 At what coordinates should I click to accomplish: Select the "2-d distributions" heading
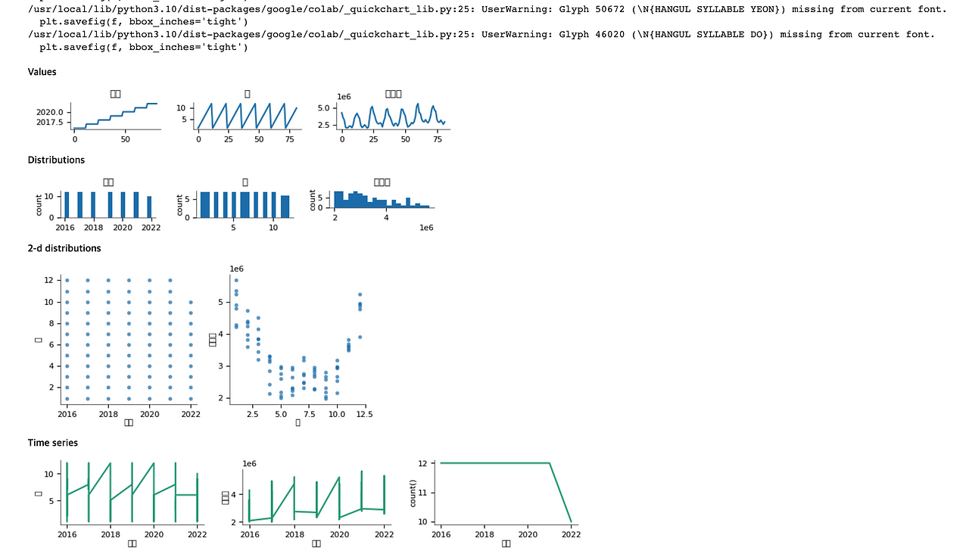pos(64,248)
